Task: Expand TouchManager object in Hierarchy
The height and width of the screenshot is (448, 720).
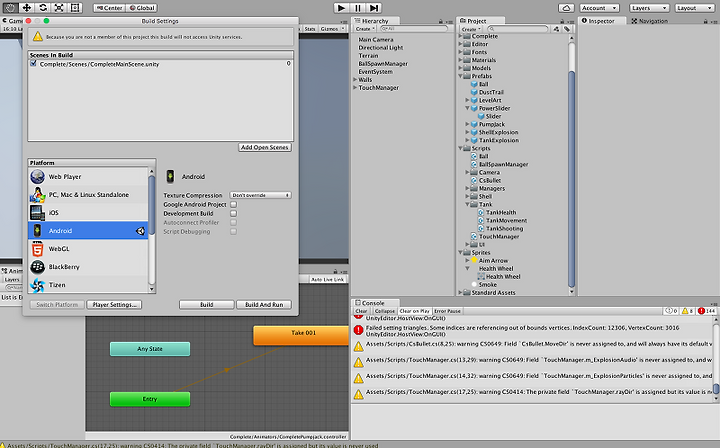Action: click(x=355, y=88)
